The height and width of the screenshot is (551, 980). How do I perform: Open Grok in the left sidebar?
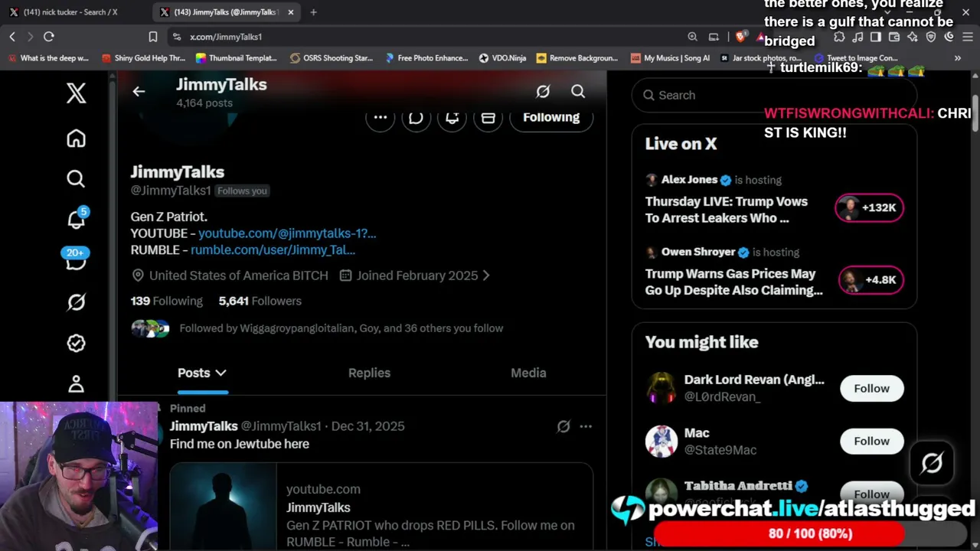76,302
